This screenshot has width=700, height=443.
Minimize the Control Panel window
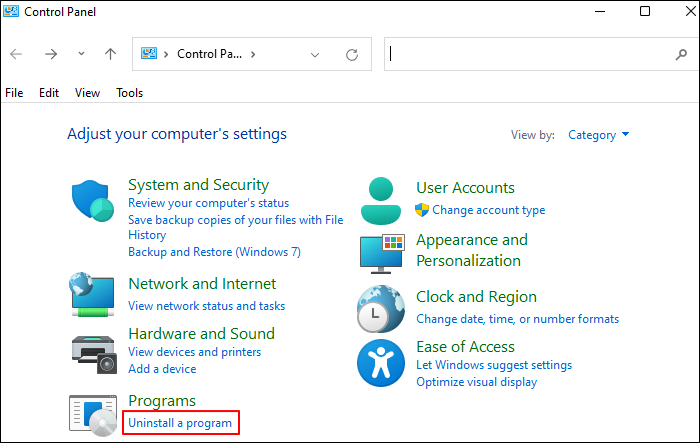click(600, 11)
